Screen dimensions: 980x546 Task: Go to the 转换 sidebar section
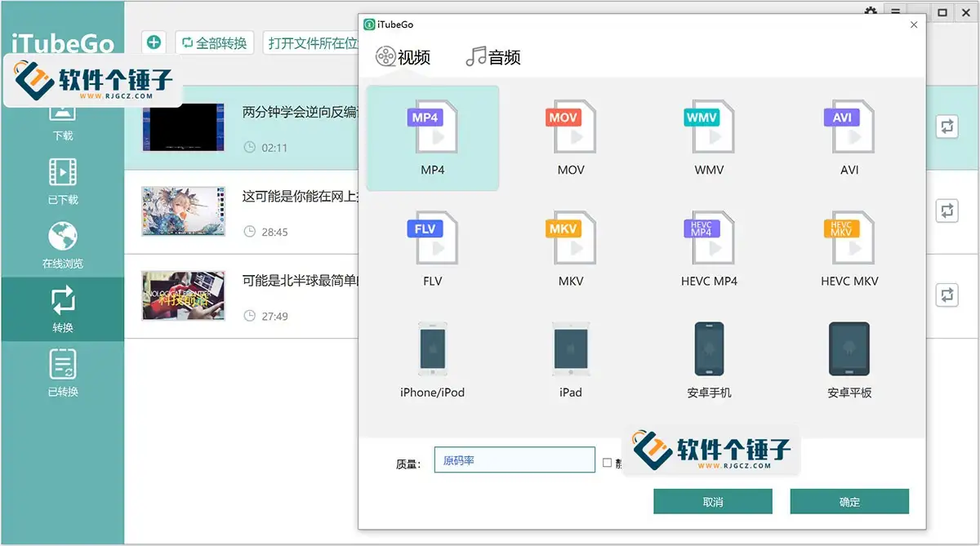click(63, 309)
